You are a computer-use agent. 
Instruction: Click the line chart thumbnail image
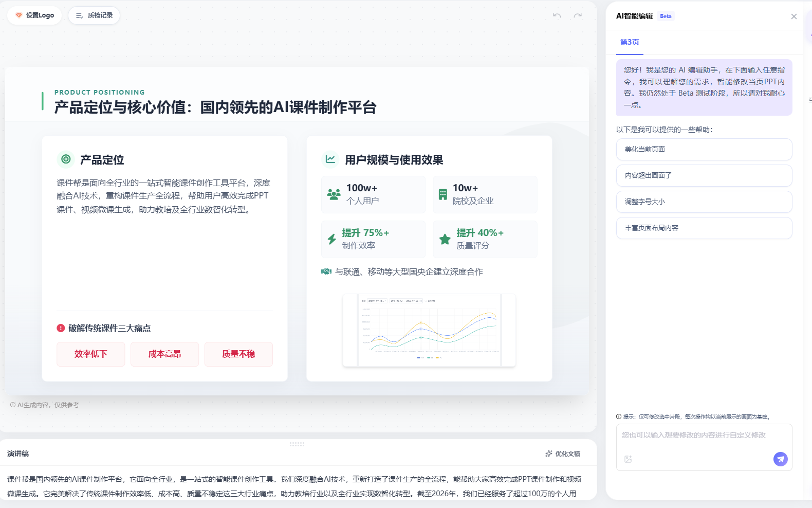[429, 330]
